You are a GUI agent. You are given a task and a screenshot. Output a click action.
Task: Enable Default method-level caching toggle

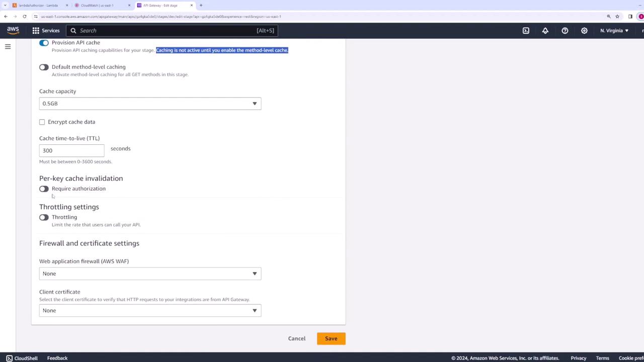click(x=44, y=67)
